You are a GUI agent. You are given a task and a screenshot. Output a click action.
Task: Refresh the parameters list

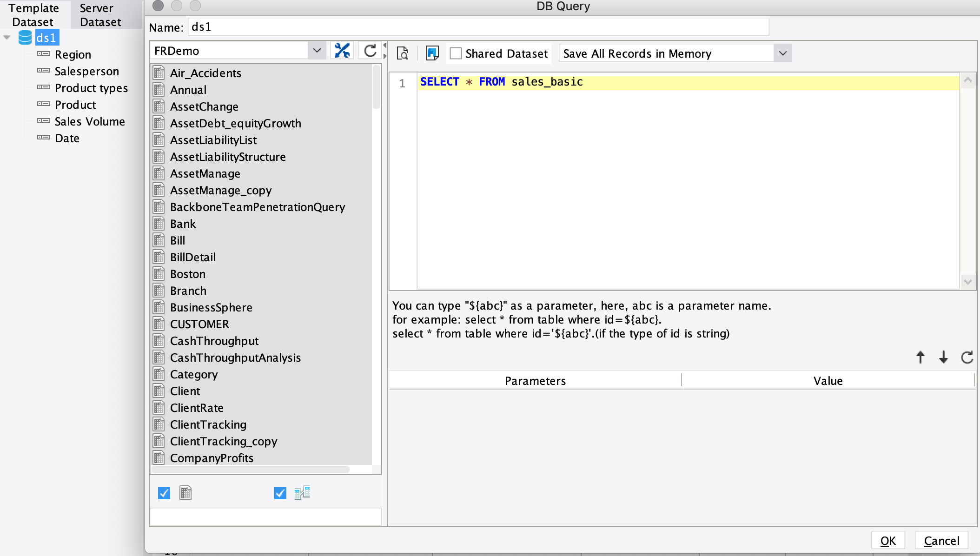tap(967, 357)
